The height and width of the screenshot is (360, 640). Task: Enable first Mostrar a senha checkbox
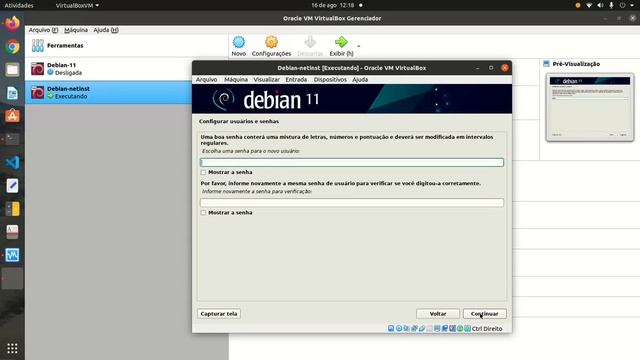coord(203,172)
